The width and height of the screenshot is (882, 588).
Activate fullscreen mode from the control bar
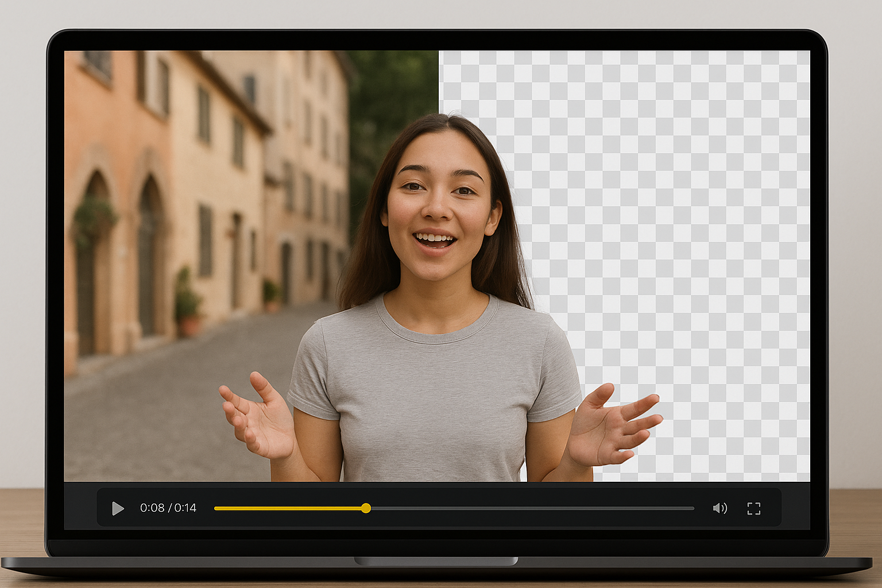pyautogui.click(x=754, y=508)
